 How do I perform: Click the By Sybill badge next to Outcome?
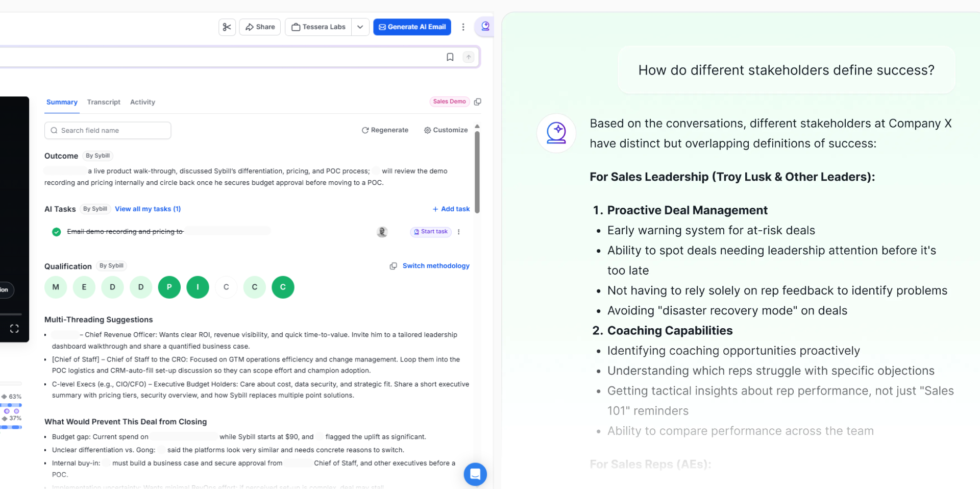coord(97,156)
